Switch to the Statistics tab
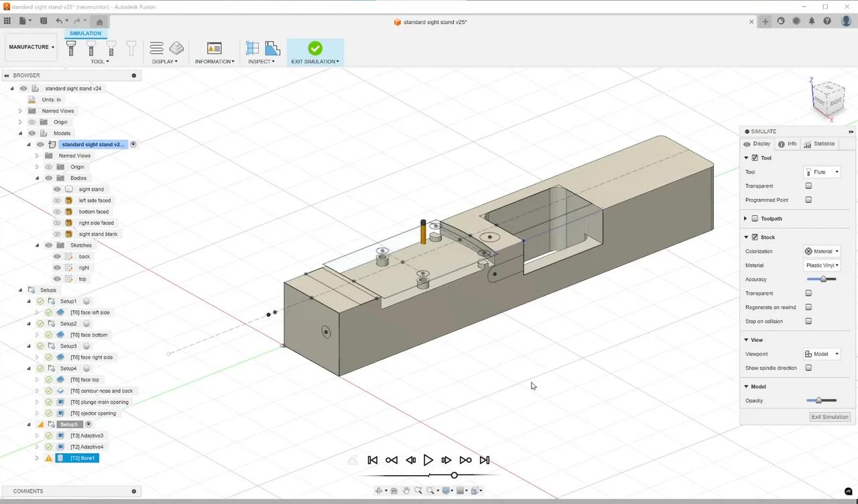This screenshot has width=858, height=504. pos(820,144)
